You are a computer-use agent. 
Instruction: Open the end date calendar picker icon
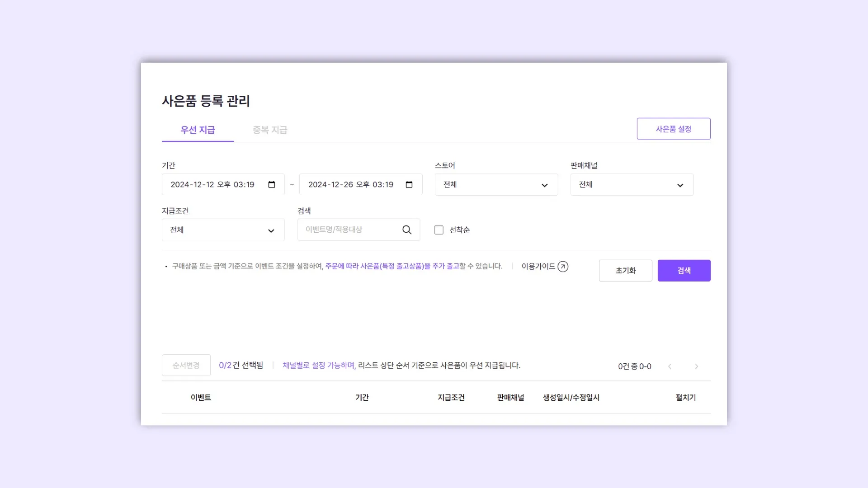click(x=409, y=184)
